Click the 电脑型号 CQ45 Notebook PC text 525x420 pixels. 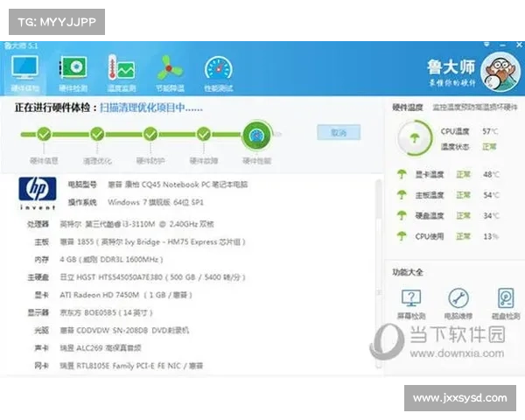pyautogui.click(x=178, y=185)
